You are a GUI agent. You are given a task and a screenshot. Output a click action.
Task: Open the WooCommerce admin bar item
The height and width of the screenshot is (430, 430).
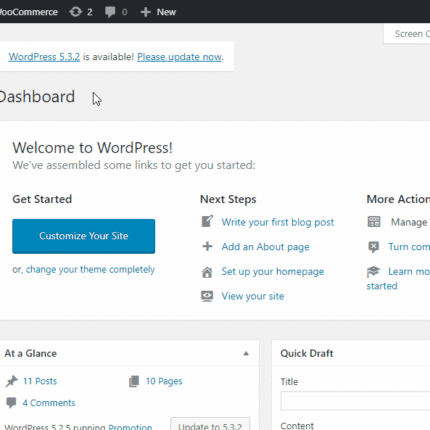coord(29,12)
